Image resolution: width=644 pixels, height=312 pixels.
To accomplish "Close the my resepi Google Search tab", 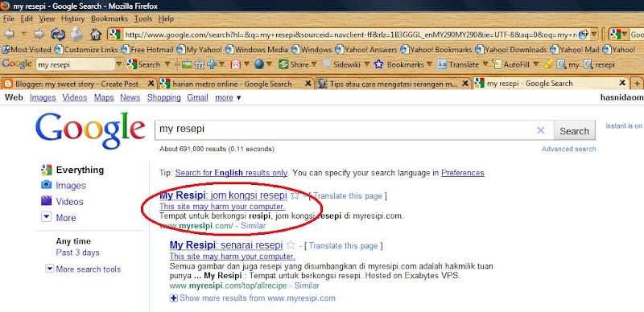I will pyautogui.click(x=622, y=84).
